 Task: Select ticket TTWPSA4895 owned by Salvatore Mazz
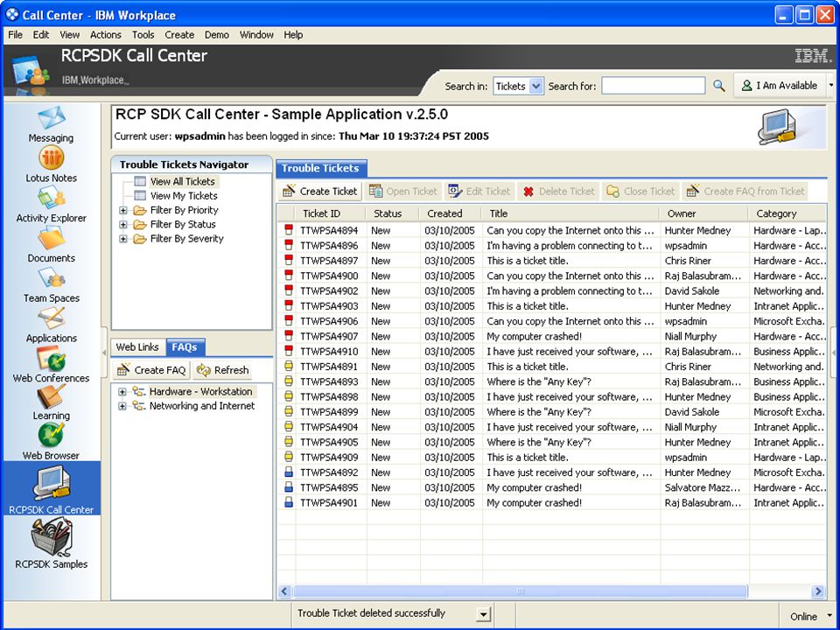(x=552, y=487)
